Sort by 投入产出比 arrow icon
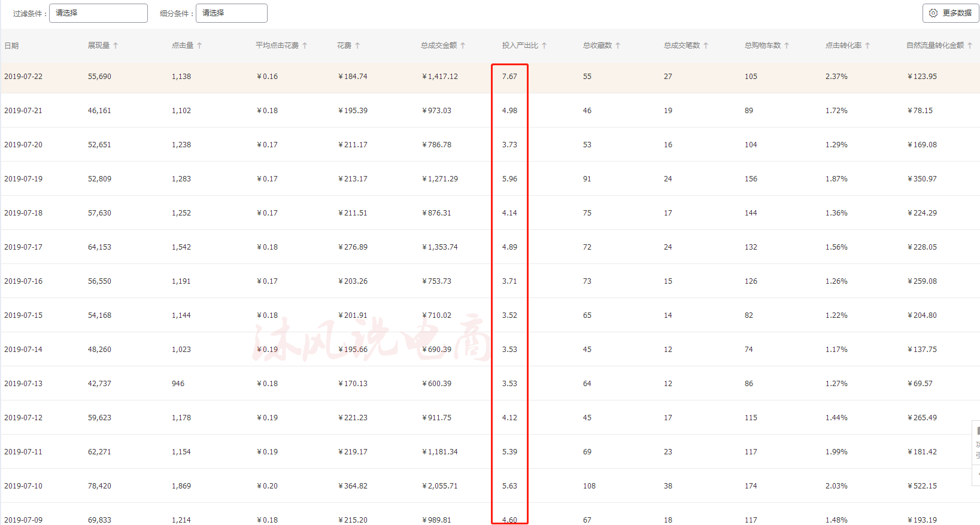This screenshot has height=525, width=980. [x=544, y=45]
